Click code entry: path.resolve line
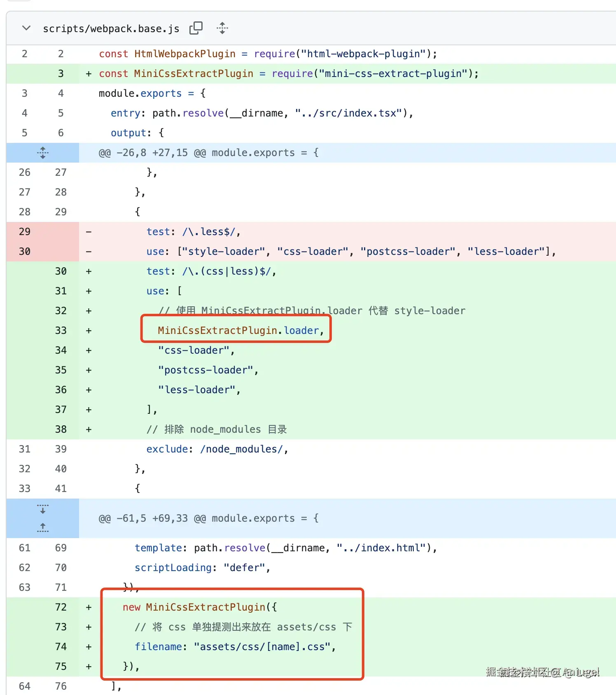The image size is (616, 695). [x=262, y=113]
